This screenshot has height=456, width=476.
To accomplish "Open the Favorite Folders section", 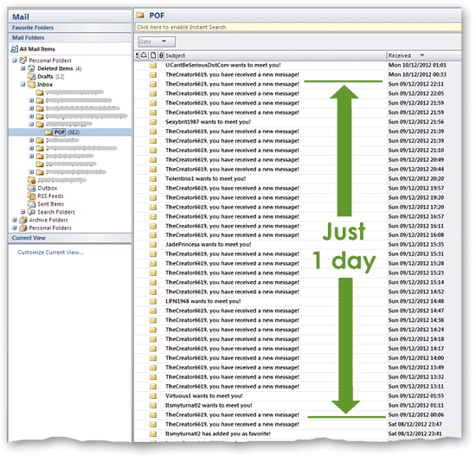I will click(70, 28).
